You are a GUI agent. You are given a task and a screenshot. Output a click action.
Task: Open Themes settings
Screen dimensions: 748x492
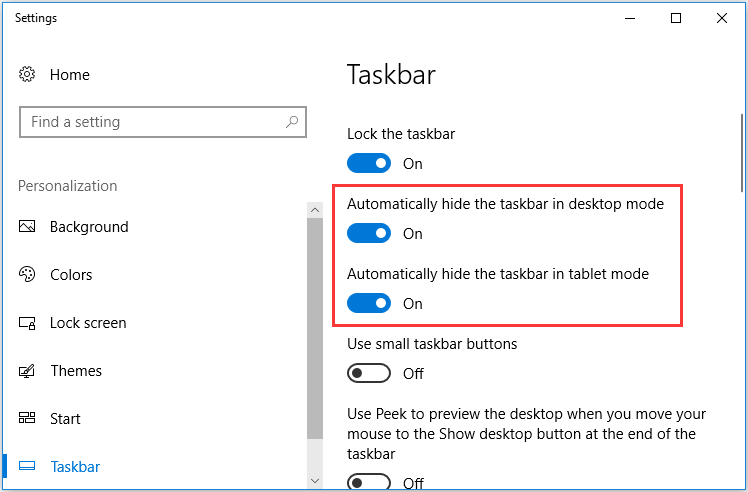coord(76,371)
